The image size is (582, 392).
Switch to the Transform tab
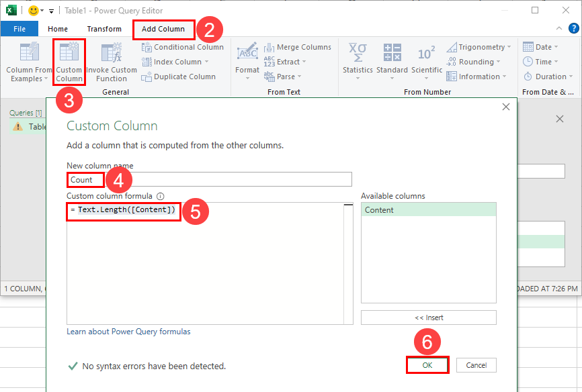pos(104,29)
